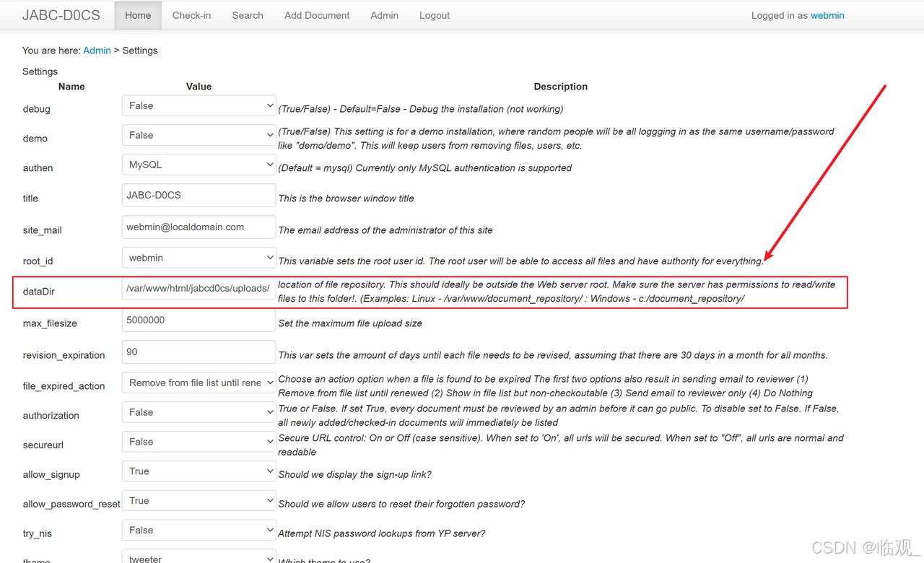Viewport: 924px width, 563px height.
Task: Click the JABC-D0CS brand title
Action: point(61,15)
